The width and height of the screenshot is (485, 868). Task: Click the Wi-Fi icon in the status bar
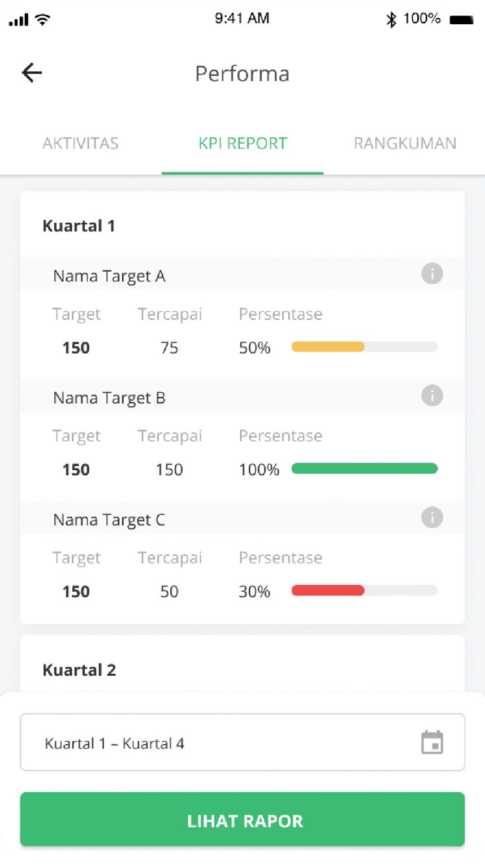[x=41, y=19]
